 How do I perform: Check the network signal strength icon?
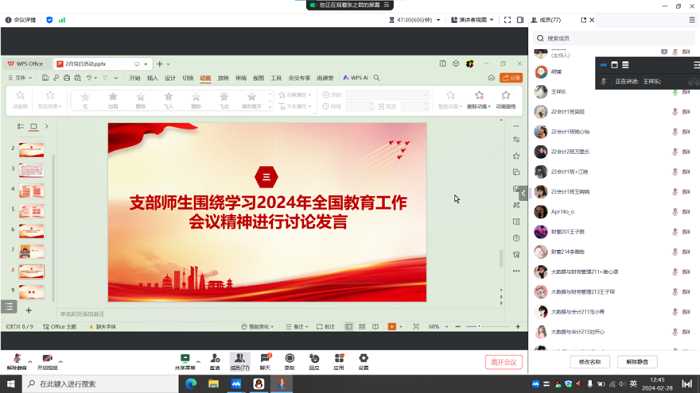62,20
